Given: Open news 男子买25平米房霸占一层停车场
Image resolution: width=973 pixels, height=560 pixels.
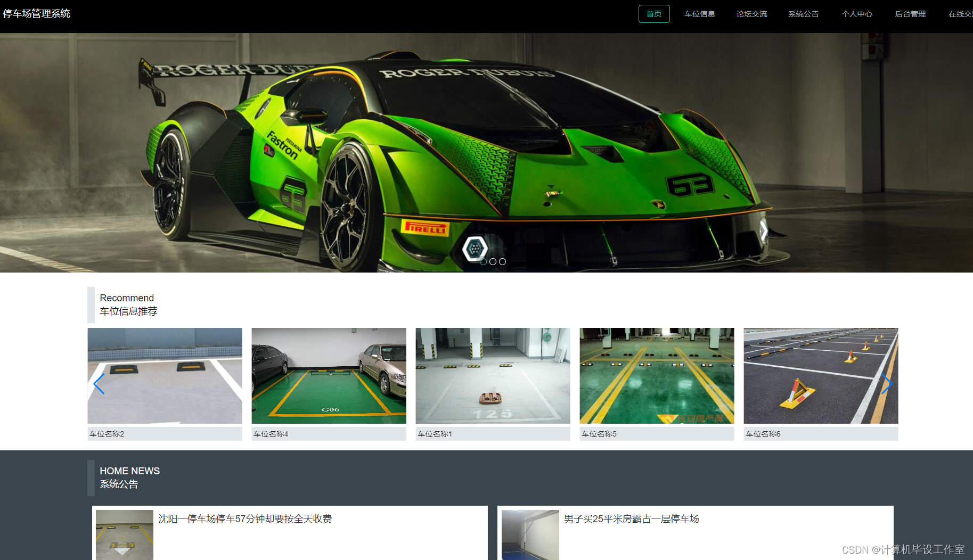Looking at the screenshot, I should click(632, 518).
